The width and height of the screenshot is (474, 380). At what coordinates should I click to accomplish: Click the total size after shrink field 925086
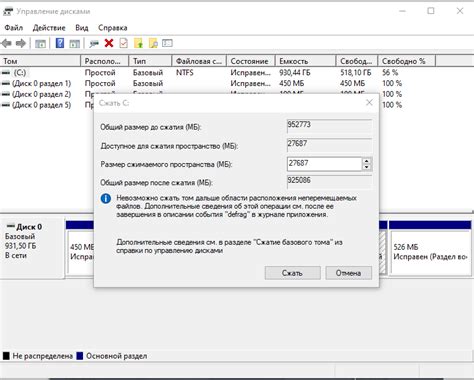pos(329,181)
